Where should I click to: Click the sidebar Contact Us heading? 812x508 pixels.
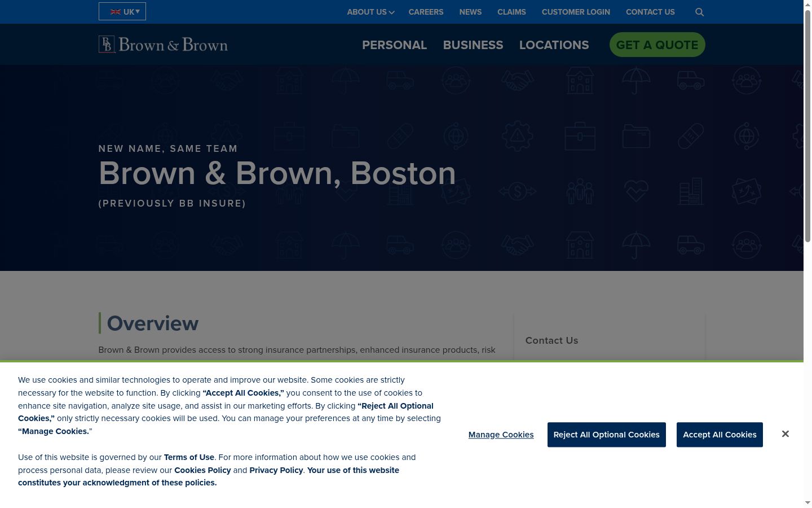click(x=551, y=340)
